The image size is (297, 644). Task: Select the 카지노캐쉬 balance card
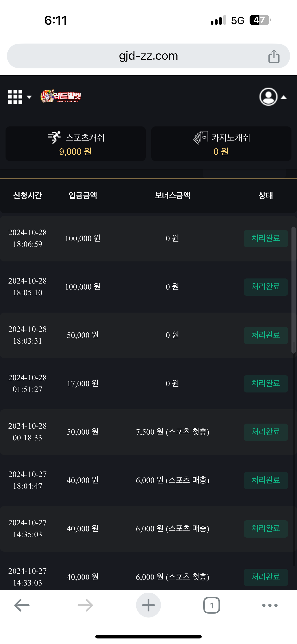(221, 144)
